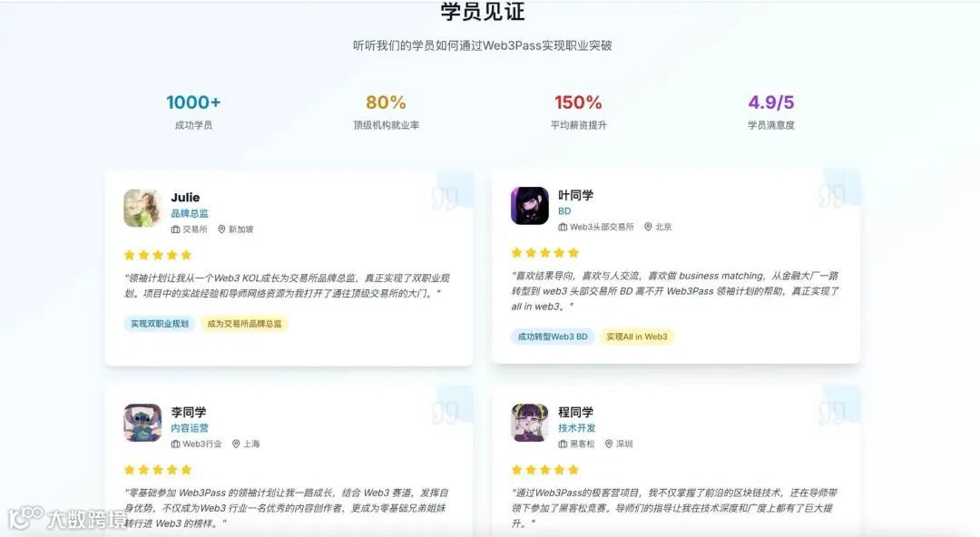Click the briefcase icon next to 黑客松
The image size is (980, 537).
point(563,444)
